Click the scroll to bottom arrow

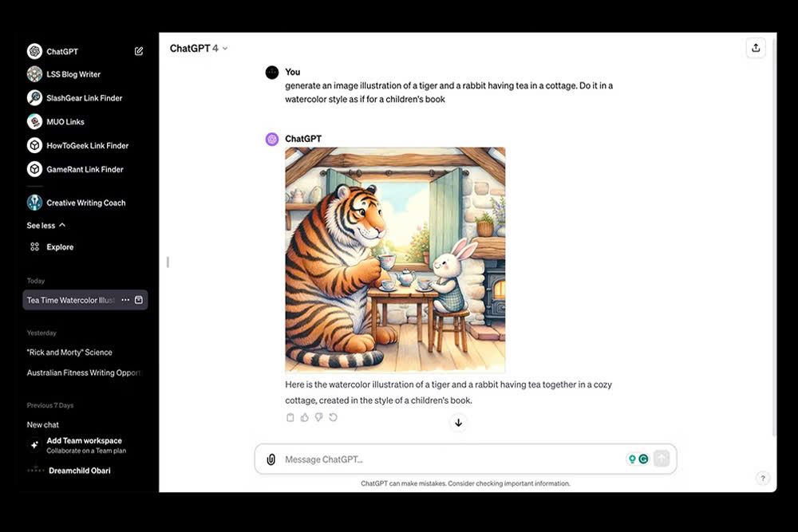click(459, 423)
